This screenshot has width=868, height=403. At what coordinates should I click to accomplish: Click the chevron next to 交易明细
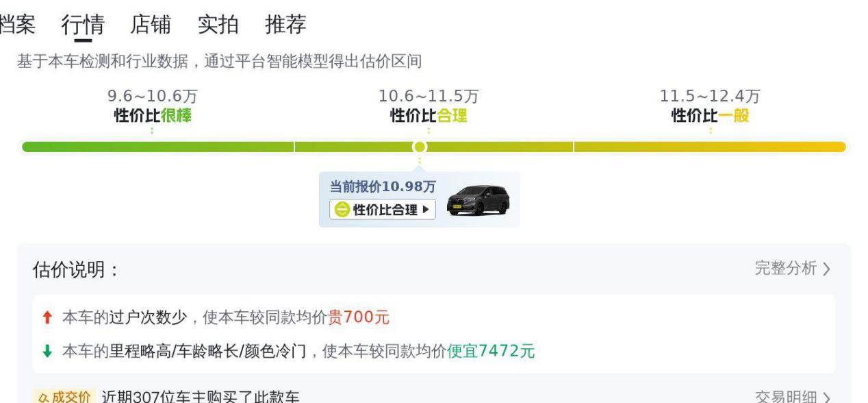tap(826, 398)
